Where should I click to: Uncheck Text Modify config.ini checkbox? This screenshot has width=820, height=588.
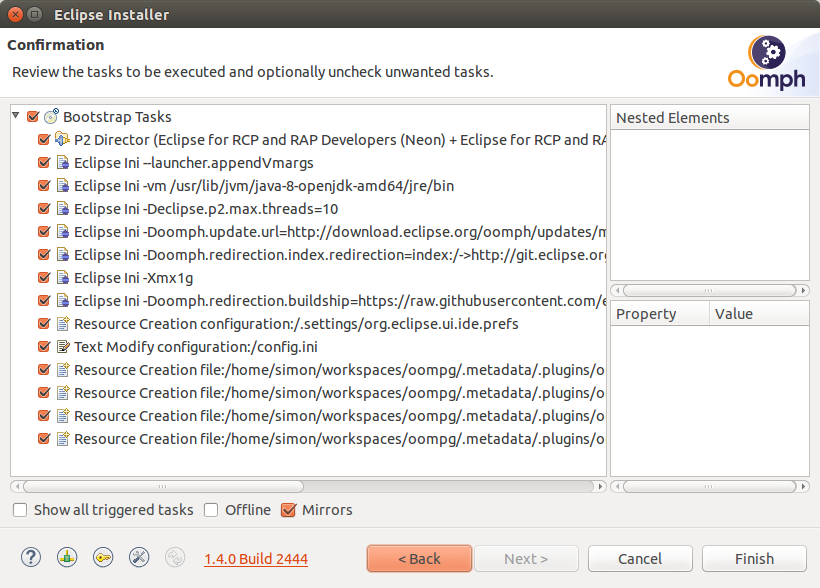(x=44, y=347)
